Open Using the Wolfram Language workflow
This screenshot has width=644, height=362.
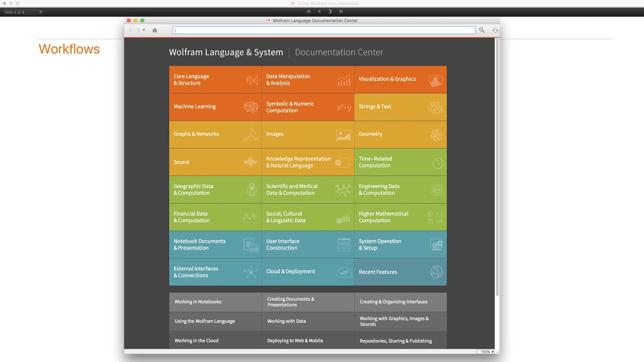pos(215,321)
